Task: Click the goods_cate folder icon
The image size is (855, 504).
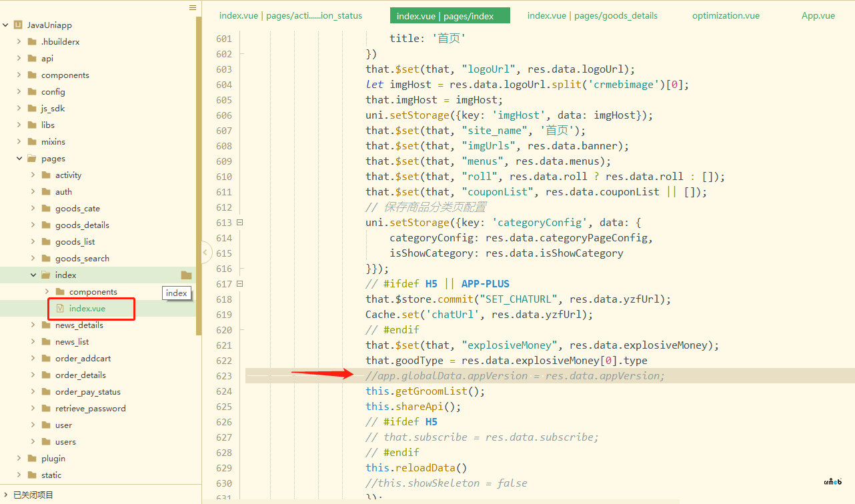Action: pyautogui.click(x=46, y=209)
